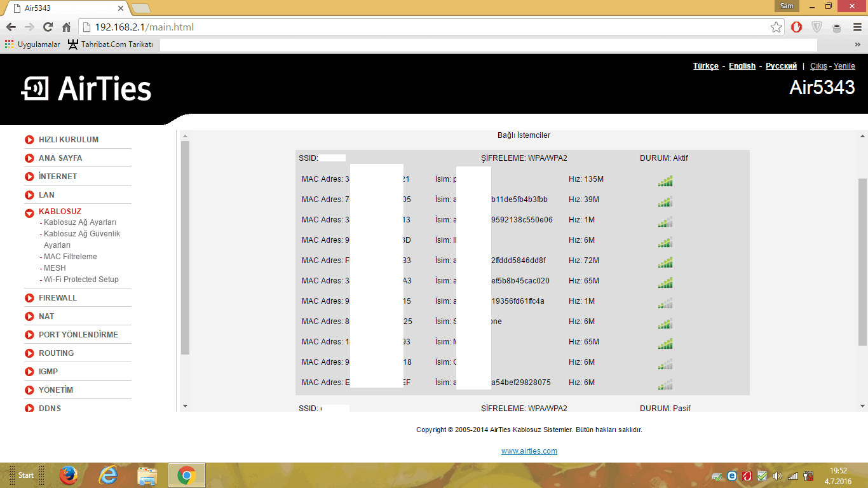Open the Chrome menu hamburger icon
This screenshot has width=868, height=488.
857,27
